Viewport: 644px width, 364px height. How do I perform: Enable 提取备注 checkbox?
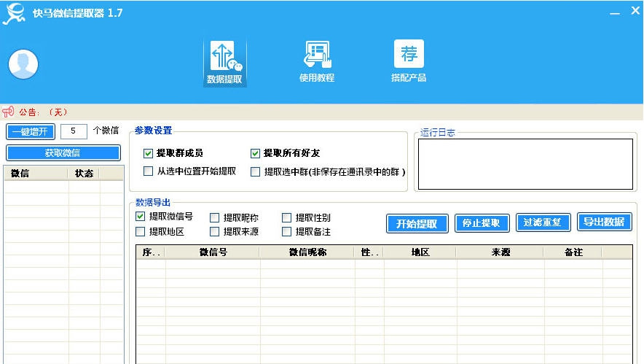click(x=287, y=231)
